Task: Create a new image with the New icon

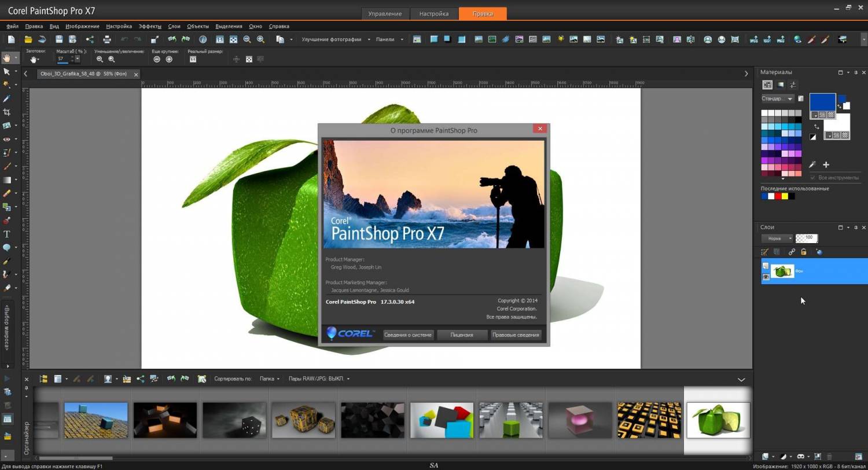Action: click(x=11, y=39)
